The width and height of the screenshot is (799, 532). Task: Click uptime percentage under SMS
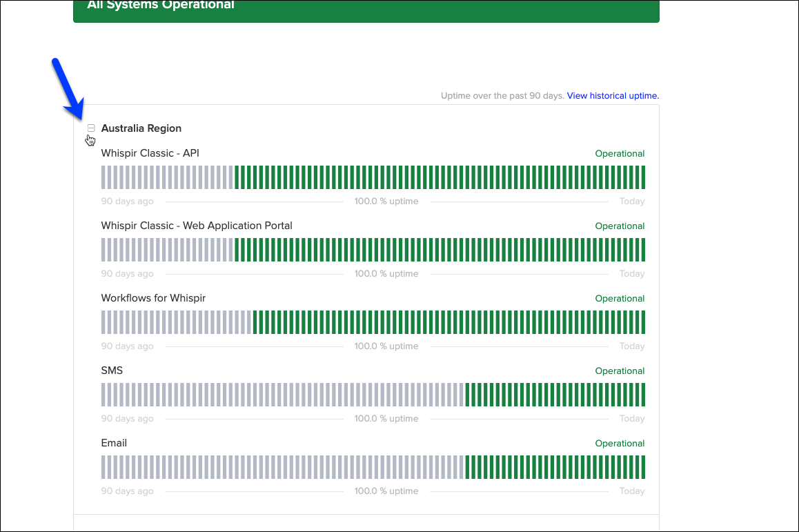pyautogui.click(x=386, y=418)
